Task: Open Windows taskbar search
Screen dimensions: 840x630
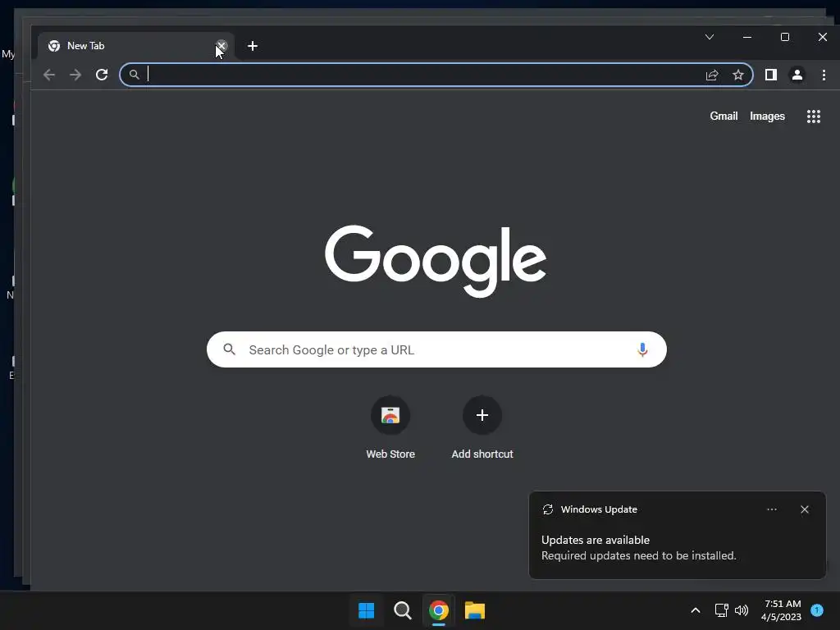Action: (402, 610)
